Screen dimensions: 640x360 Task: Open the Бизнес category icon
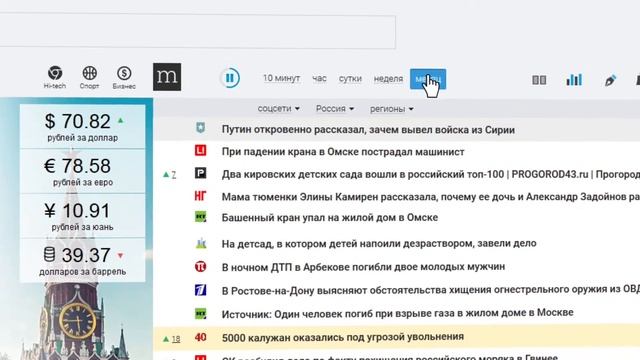click(124, 77)
